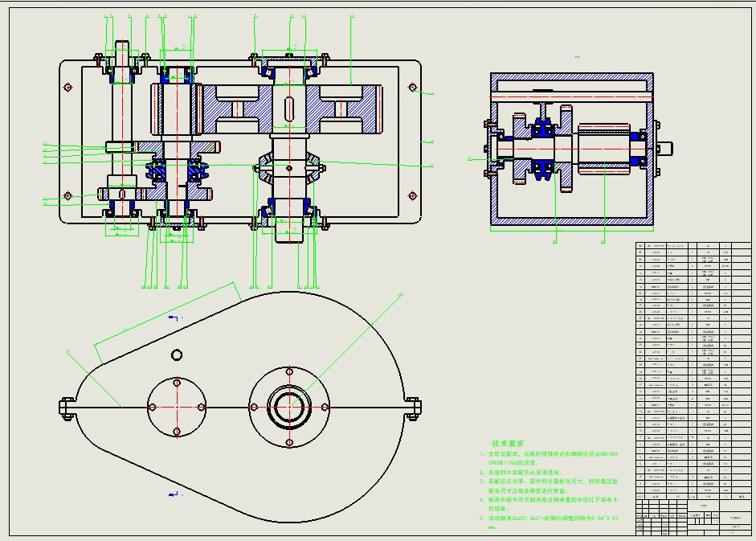Select the keyway slot on the output shaft
The width and height of the screenshot is (756, 541).
(x=288, y=107)
